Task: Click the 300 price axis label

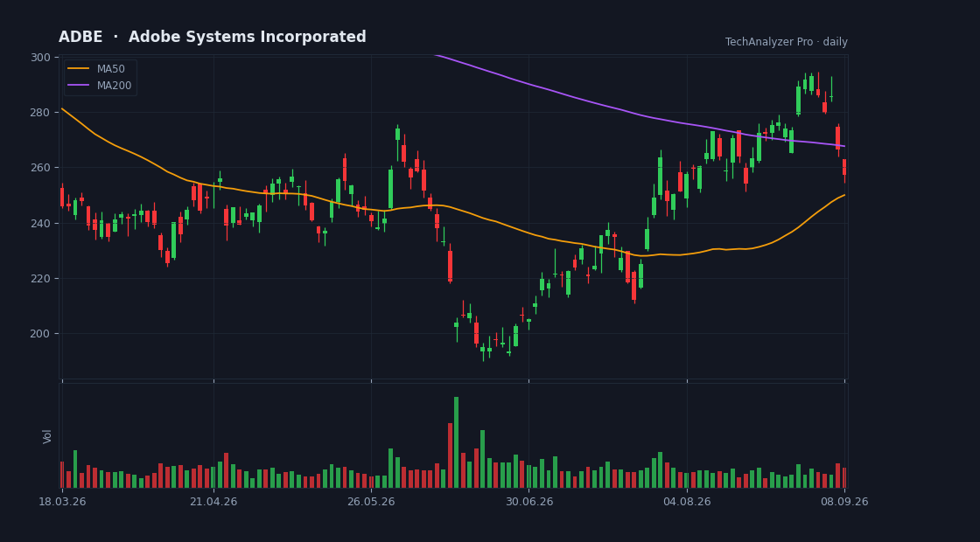Action: (40, 58)
